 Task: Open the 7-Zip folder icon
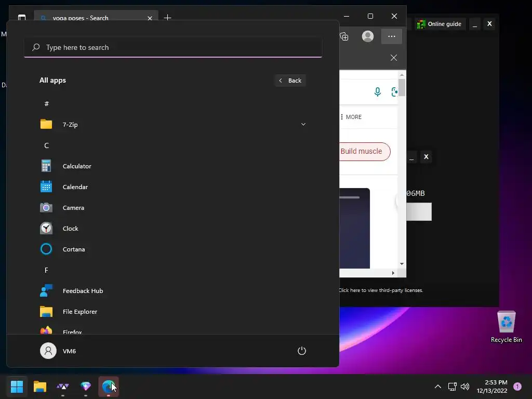46,124
